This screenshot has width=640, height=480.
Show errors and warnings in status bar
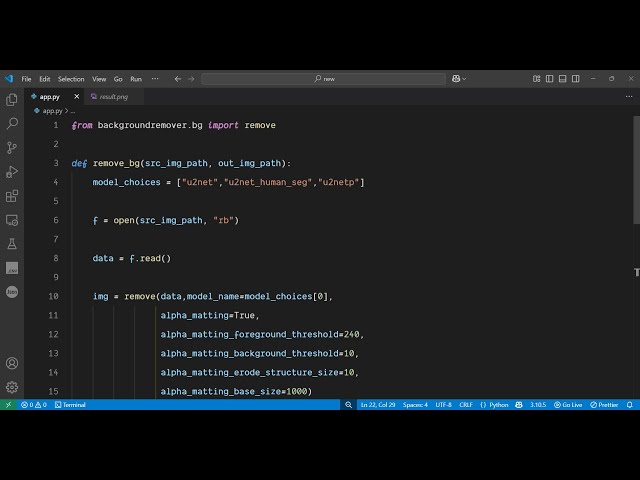coord(34,404)
